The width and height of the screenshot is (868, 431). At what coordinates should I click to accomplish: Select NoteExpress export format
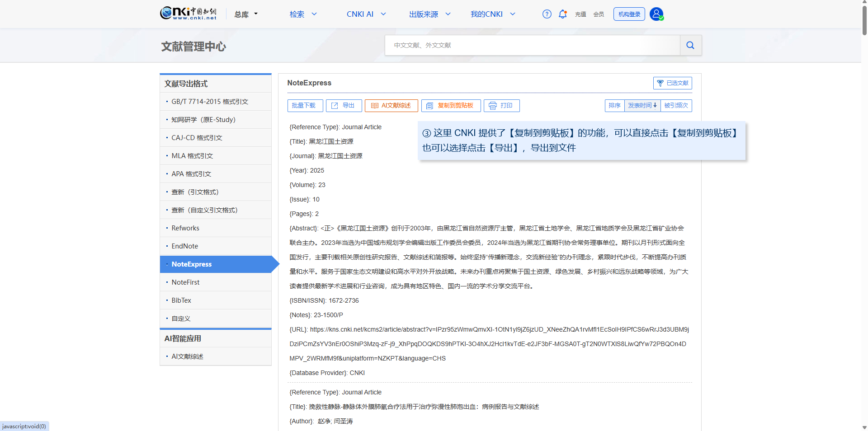(x=216, y=264)
